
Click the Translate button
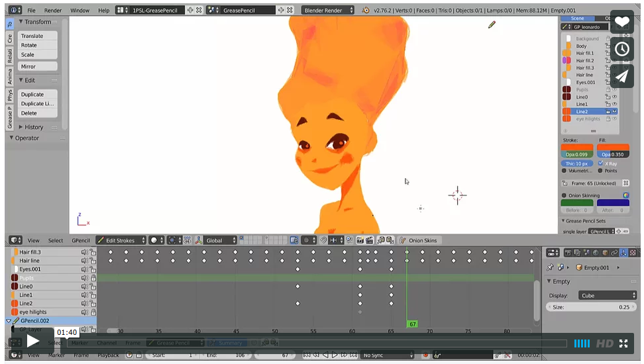click(x=37, y=36)
